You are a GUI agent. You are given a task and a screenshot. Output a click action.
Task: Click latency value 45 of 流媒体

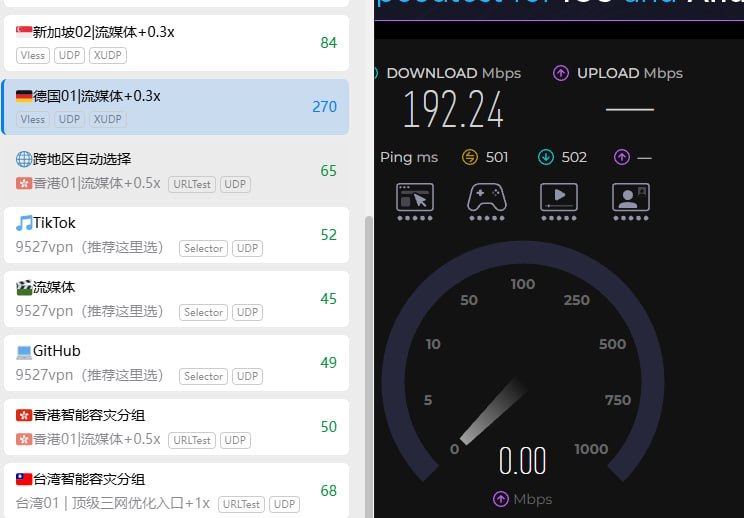(x=328, y=299)
